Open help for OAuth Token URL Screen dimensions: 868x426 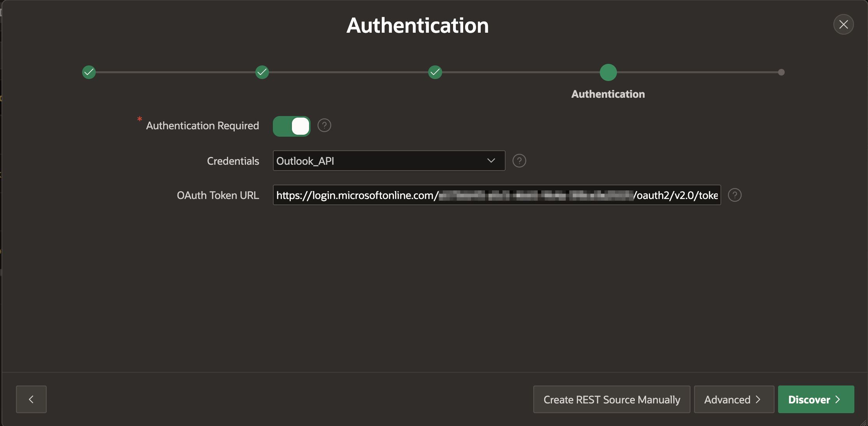734,195
